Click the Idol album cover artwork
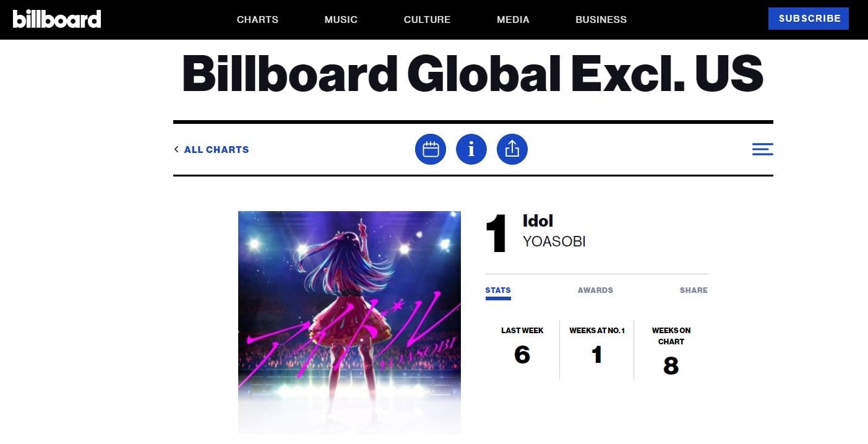This screenshot has width=868, height=444. (350, 322)
